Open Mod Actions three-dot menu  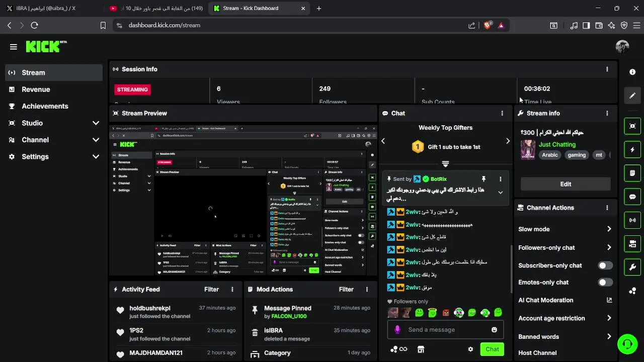(x=367, y=289)
